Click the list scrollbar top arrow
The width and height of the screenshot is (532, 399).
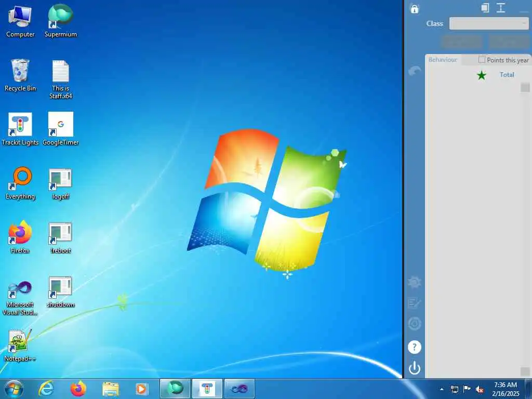pyautogui.click(x=525, y=87)
